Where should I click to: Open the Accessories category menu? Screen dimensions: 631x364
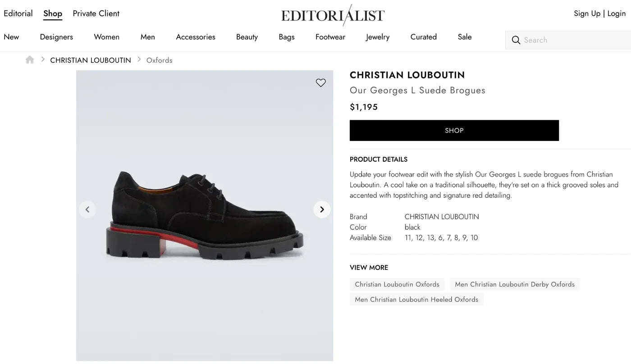point(195,37)
